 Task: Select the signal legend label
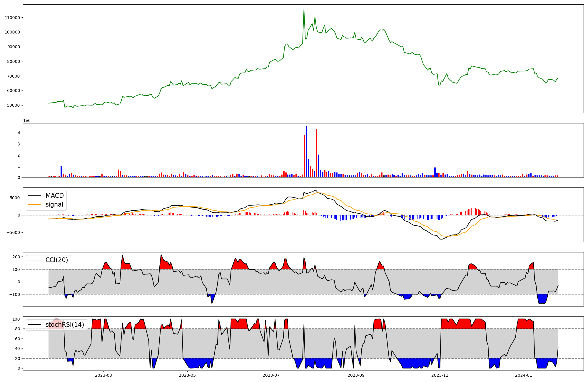(54, 205)
